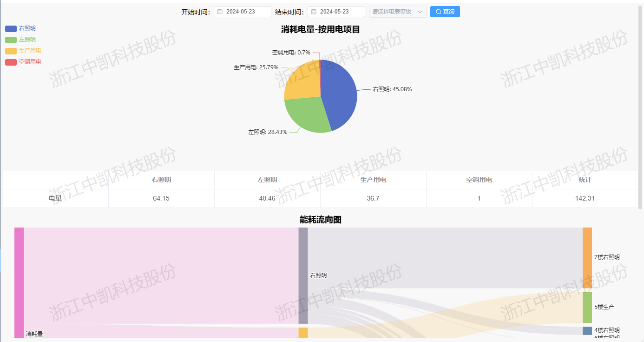Open the 请选择电表等级 dropdown
This screenshot has width=644, height=342.
[x=393, y=11]
